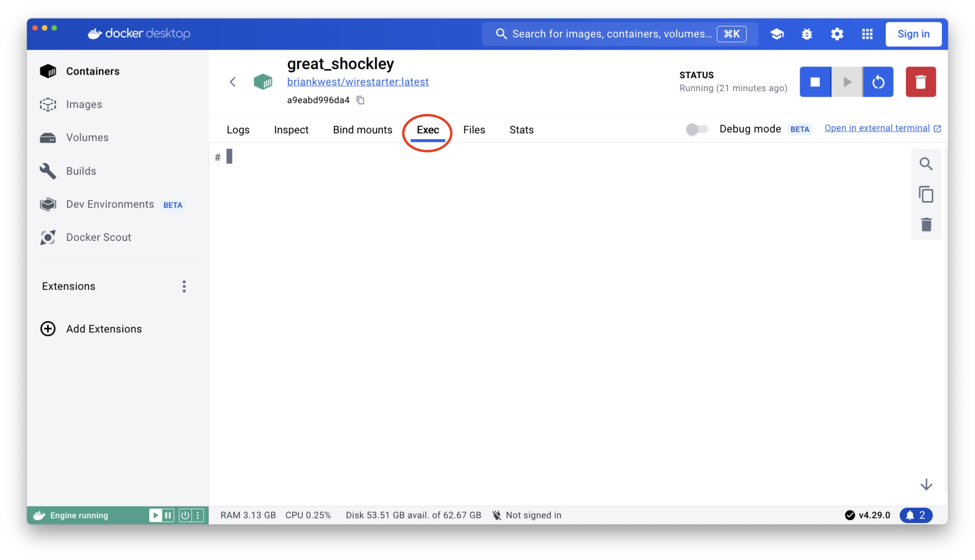This screenshot has height=560, width=975.
Task: Copy container ID a9eabd996da4
Action: pyautogui.click(x=360, y=100)
